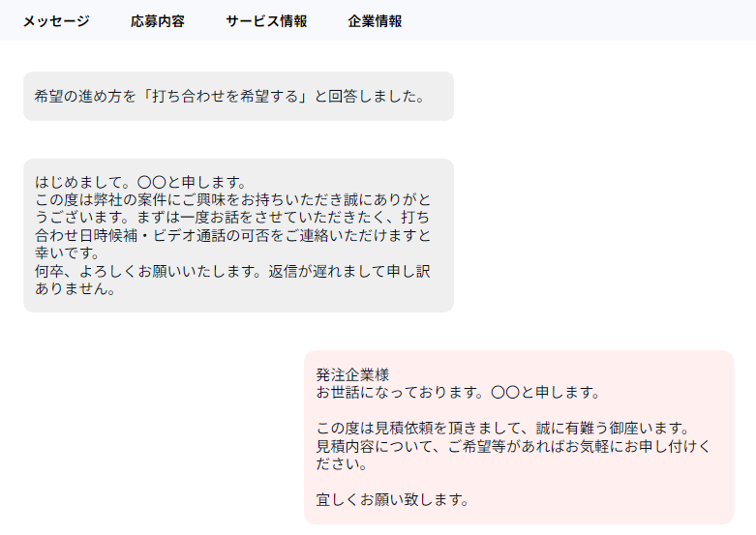Click the line mentioning 見積依頼を頂きまして

tap(501, 429)
